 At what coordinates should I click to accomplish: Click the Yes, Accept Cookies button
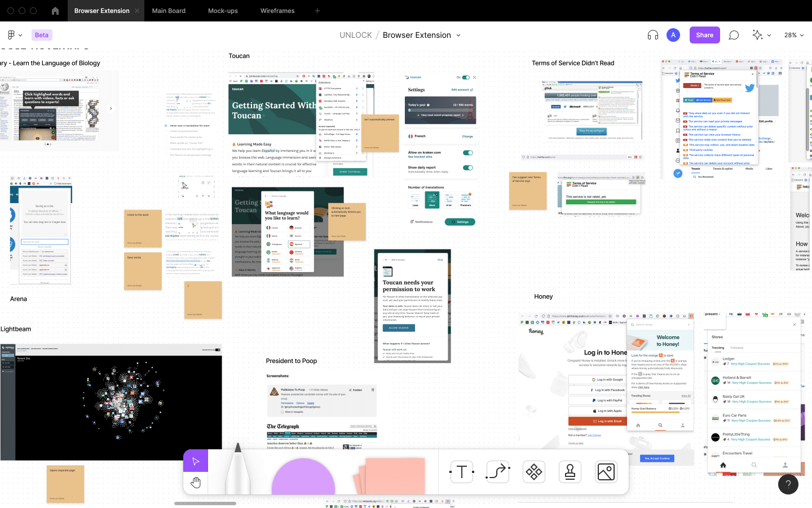(657, 458)
